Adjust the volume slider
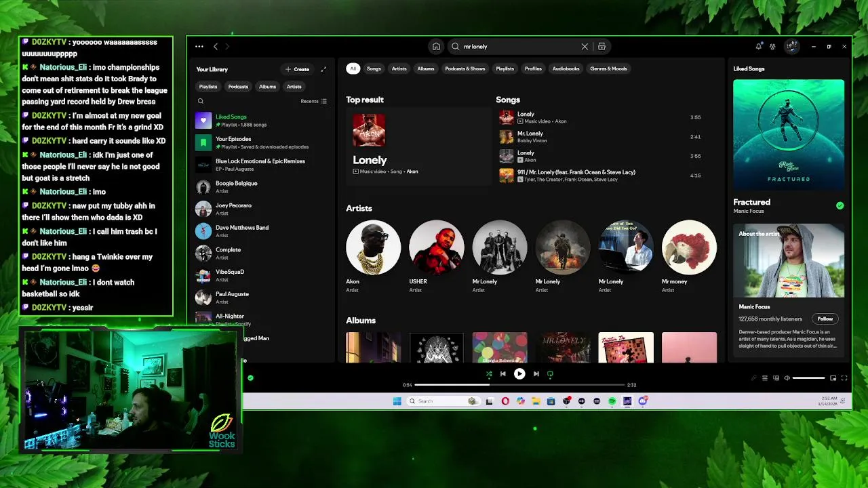The width and height of the screenshot is (868, 488). [808, 378]
